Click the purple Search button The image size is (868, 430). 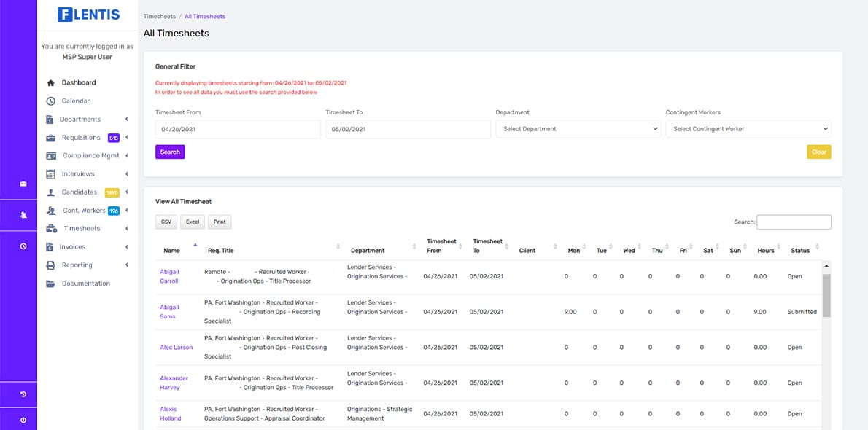tap(170, 152)
